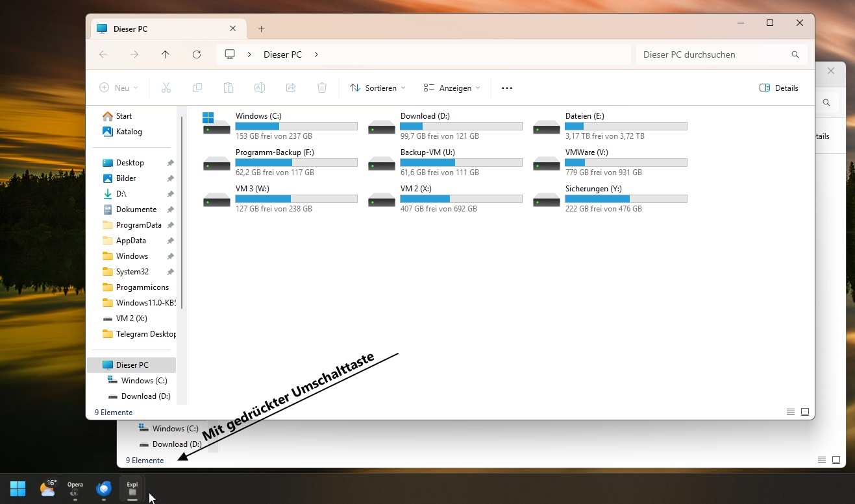Select Dieser PC in the navigation tree
Viewport: 855px width, 504px height.
tap(132, 365)
